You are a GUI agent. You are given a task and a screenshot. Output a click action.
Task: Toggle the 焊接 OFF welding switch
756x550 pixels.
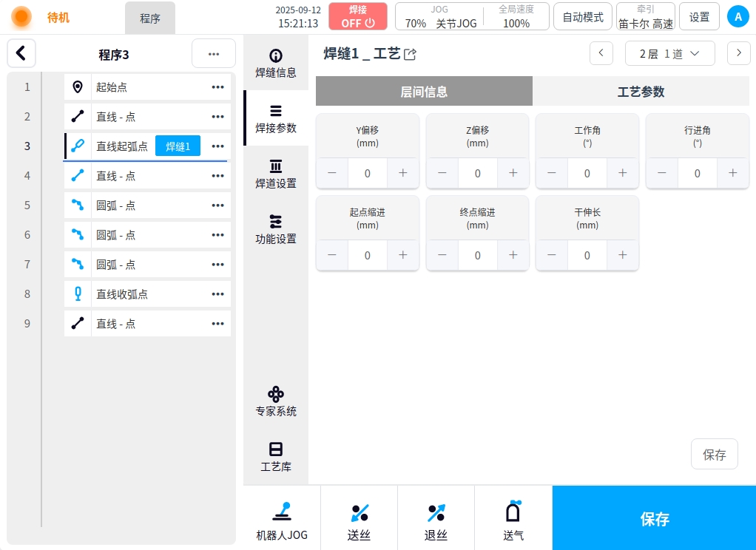pos(358,16)
